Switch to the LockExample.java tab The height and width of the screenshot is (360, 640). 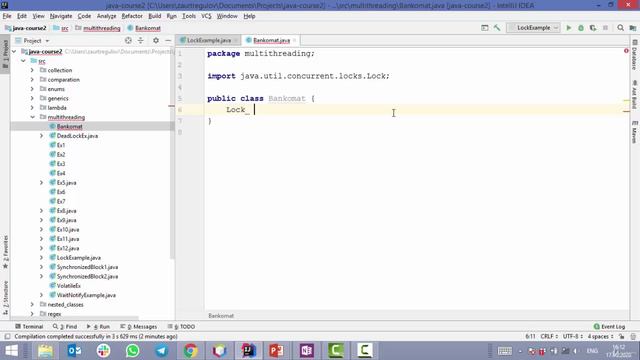pyautogui.click(x=208, y=40)
